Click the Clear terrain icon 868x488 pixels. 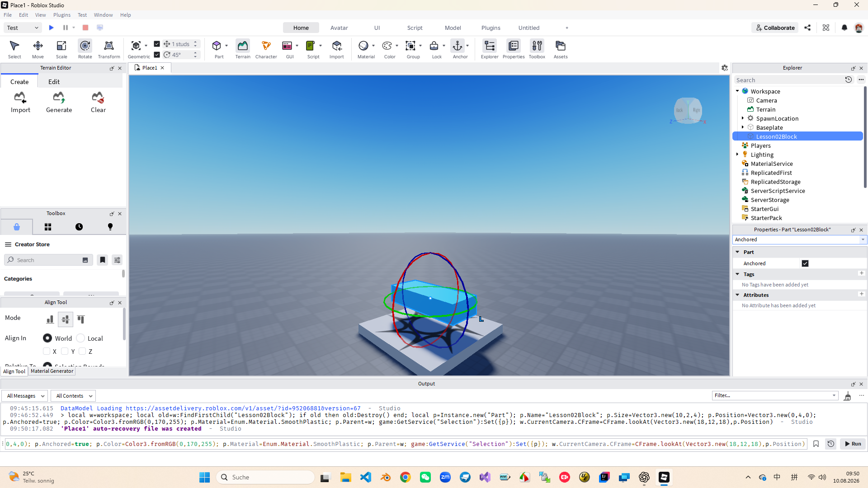98,102
